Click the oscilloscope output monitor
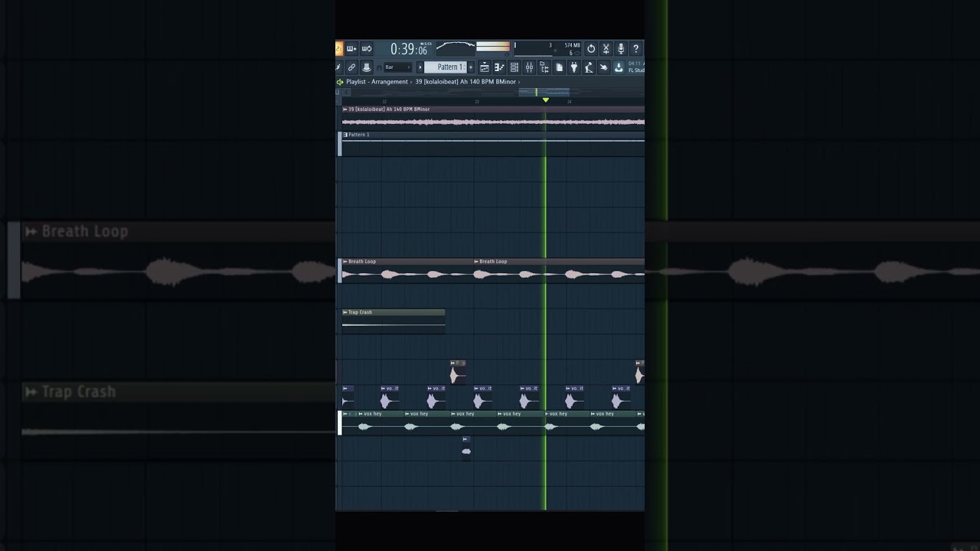 click(456, 48)
